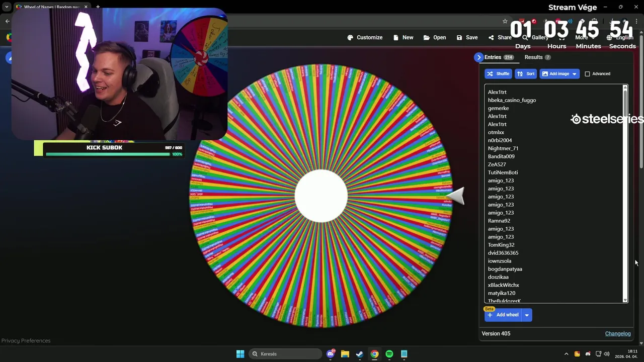The width and height of the screenshot is (644, 362).
Task: Select the entry hbeka_casino_fuggo
Action: coord(512,100)
